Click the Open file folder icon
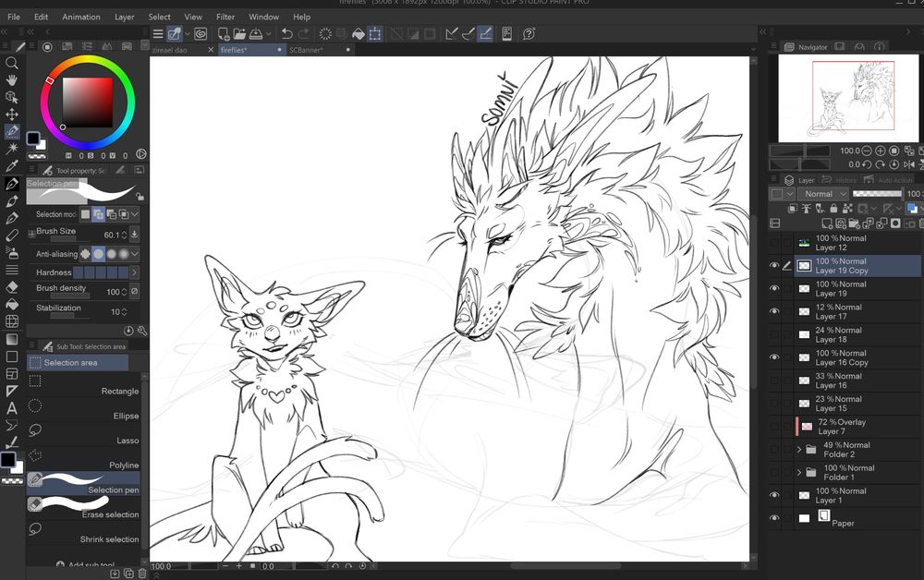 239,34
